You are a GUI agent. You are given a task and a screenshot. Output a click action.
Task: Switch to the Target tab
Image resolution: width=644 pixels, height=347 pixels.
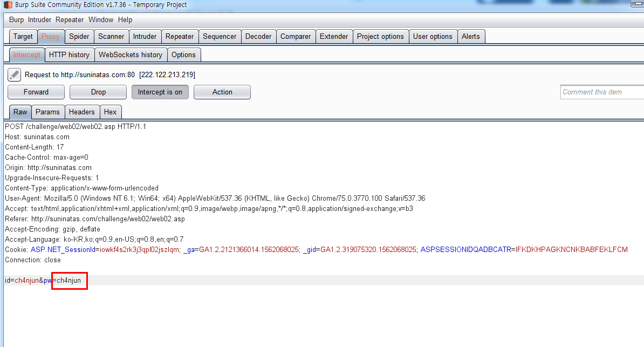[x=23, y=37]
